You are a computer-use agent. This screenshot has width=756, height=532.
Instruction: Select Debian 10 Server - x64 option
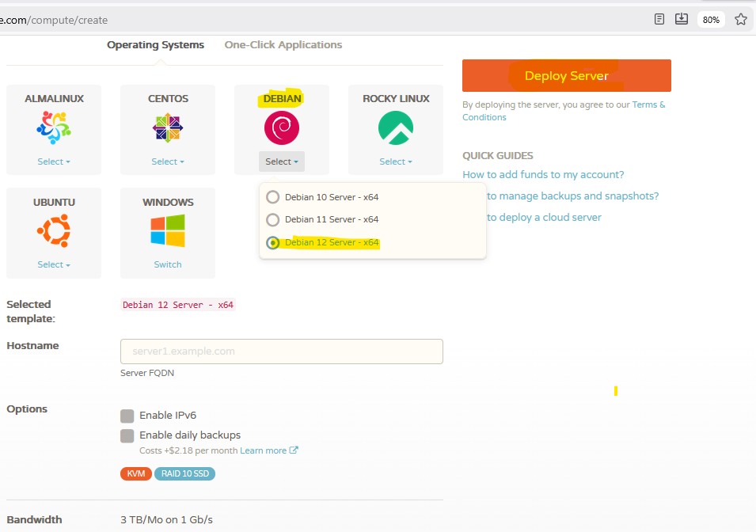pyautogui.click(x=273, y=197)
